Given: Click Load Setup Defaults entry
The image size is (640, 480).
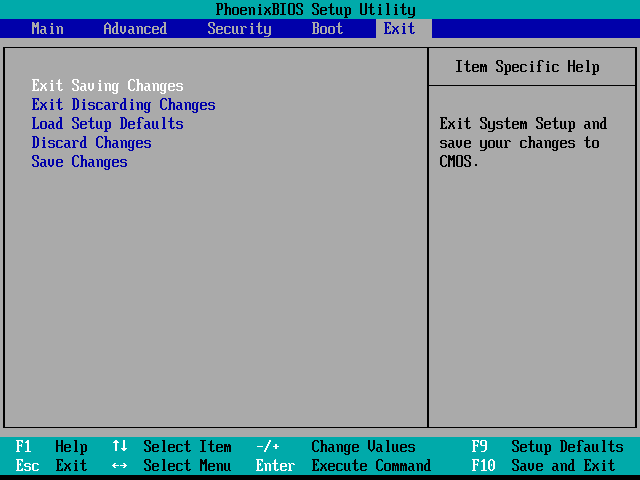Looking at the screenshot, I should pos(107,124).
